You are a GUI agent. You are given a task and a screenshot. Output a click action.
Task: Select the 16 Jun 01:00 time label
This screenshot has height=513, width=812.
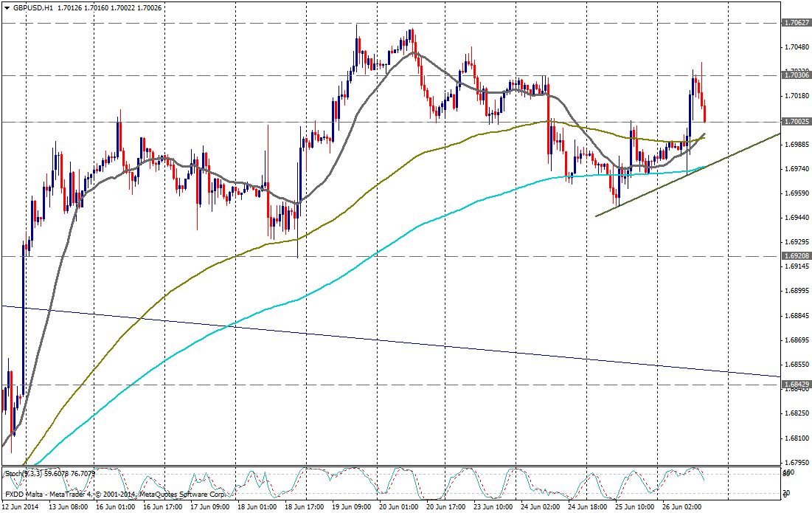(x=115, y=507)
